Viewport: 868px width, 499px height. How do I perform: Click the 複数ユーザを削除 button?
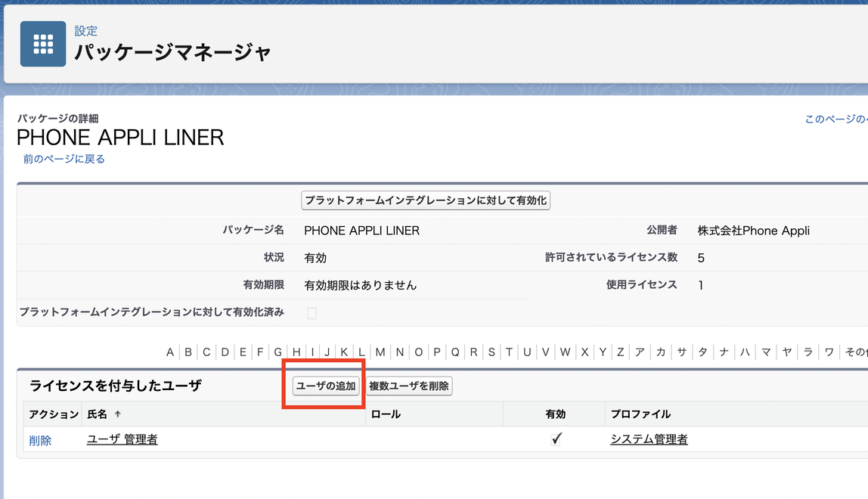tap(408, 386)
